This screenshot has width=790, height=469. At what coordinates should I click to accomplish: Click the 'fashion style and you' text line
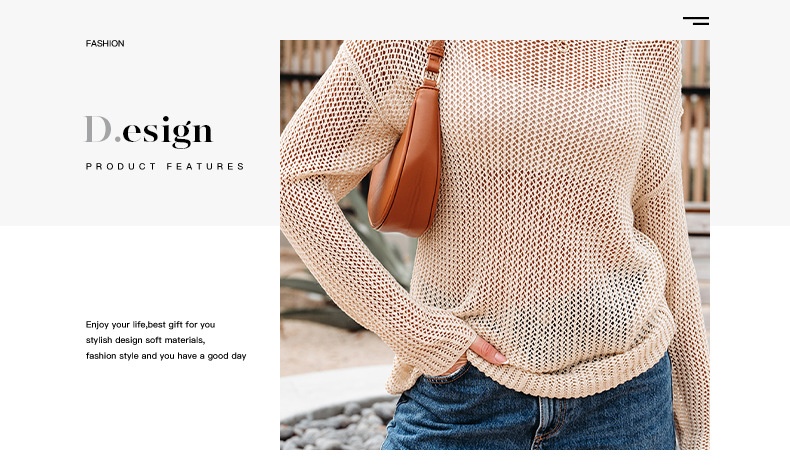pos(166,356)
